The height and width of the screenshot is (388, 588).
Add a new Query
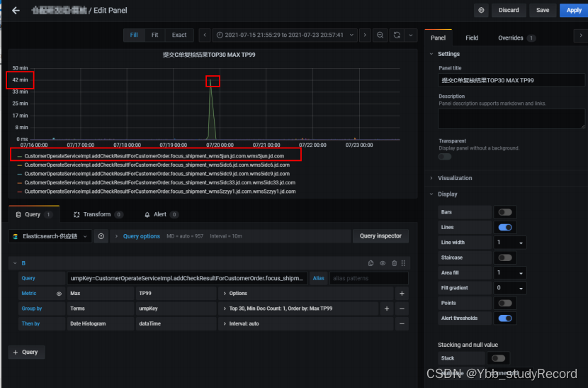(x=26, y=352)
